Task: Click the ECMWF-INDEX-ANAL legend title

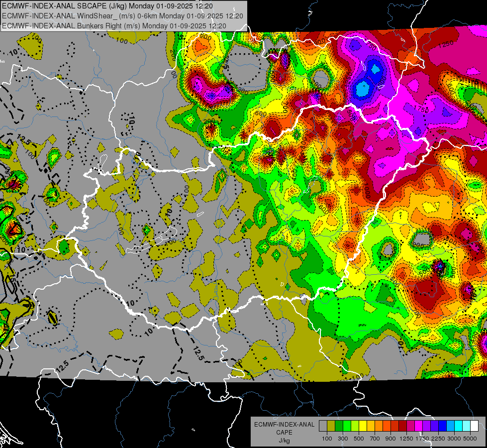Action: click(x=284, y=425)
